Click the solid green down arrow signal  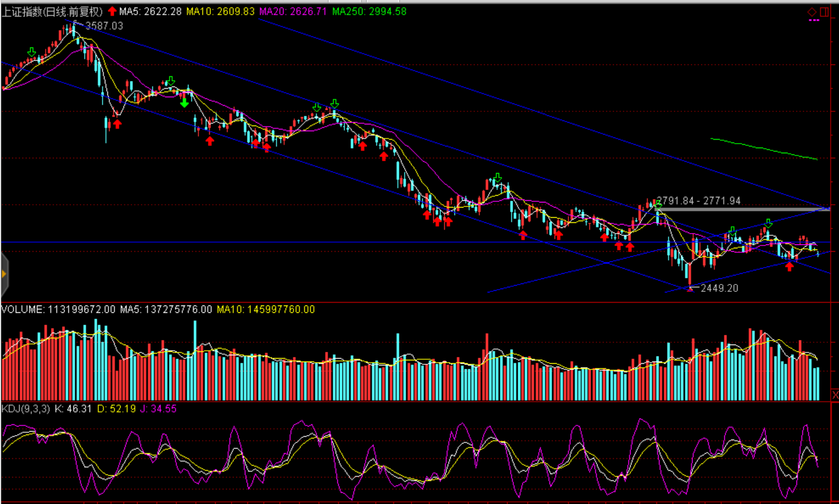tap(184, 102)
